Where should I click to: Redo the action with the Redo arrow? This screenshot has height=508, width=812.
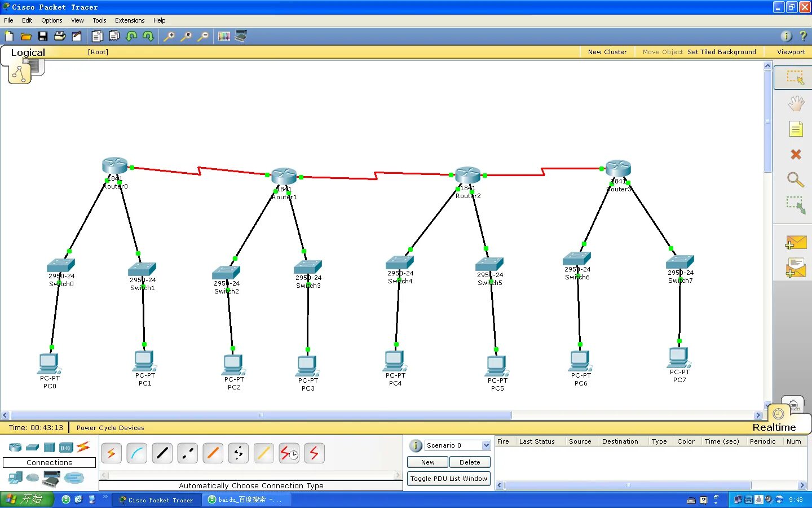click(148, 36)
